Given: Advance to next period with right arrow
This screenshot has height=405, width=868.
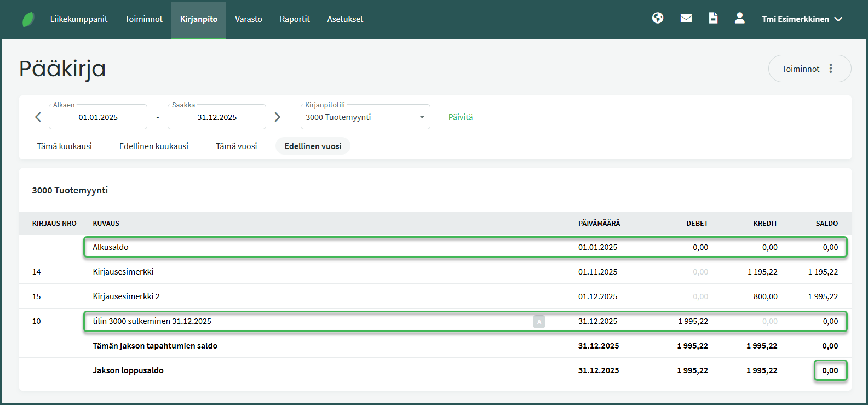Looking at the screenshot, I should tap(277, 117).
